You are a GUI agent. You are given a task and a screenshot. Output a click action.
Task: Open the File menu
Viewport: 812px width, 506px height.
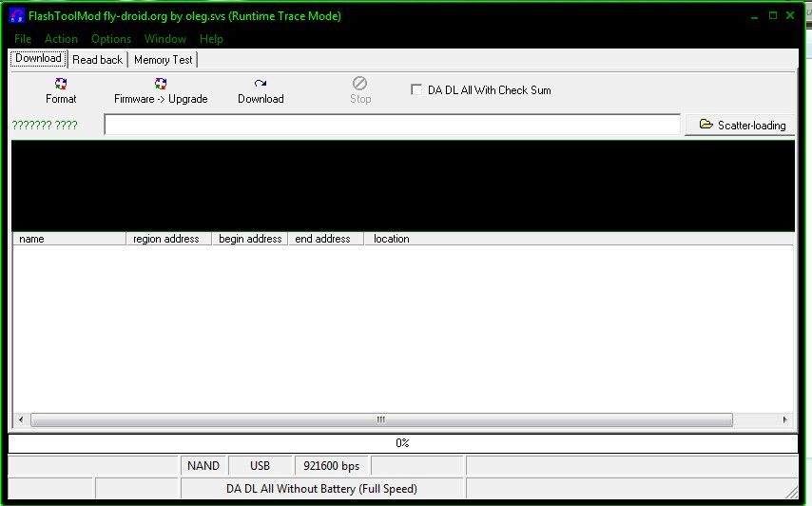click(x=23, y=39)
